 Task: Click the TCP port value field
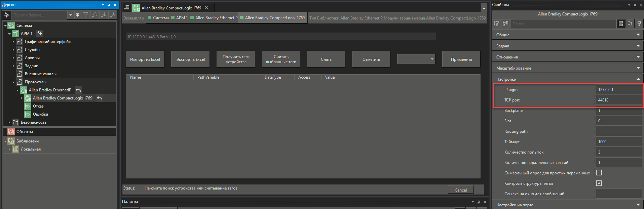(x=619, y=100)
